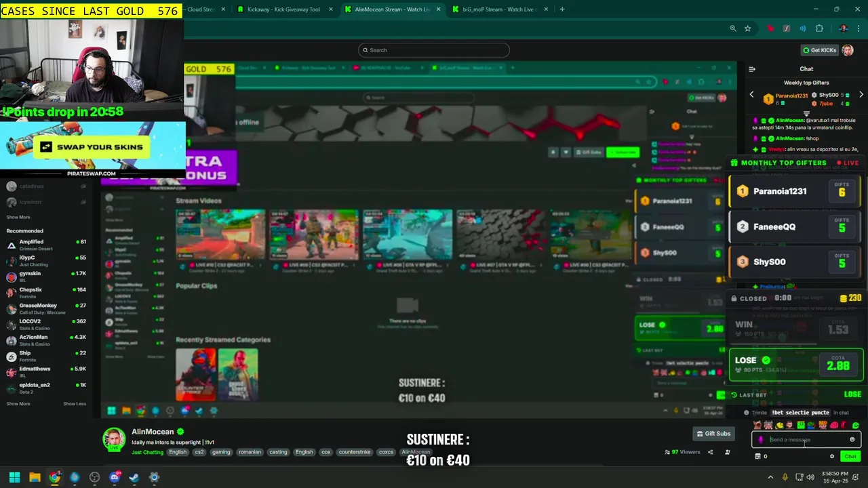Open the volume control in system tray

click(x=810, y=477)
